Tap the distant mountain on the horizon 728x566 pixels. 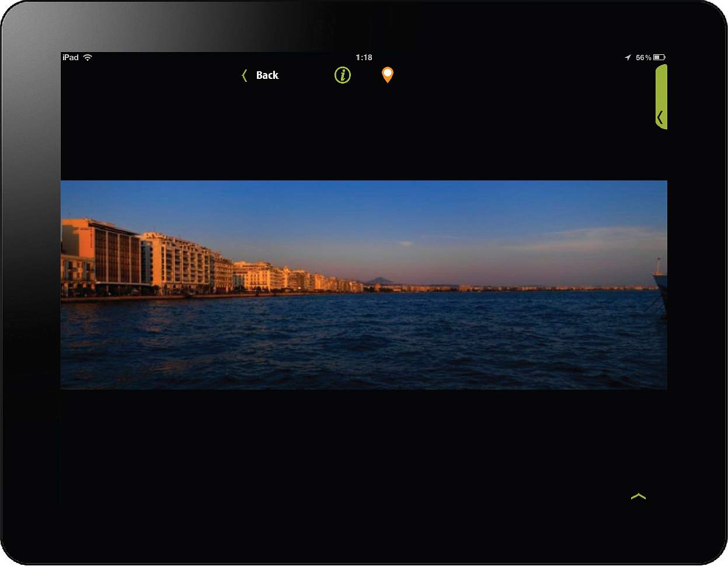point(381,280)
